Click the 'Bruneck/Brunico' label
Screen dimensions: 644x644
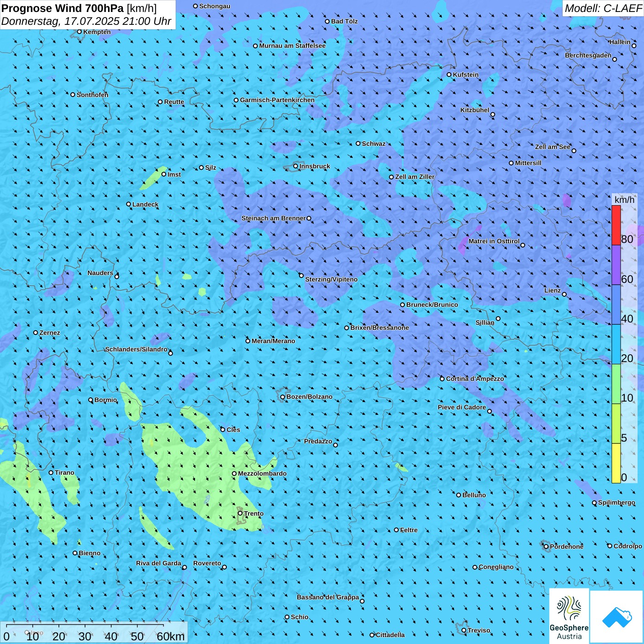click(432, 305)
